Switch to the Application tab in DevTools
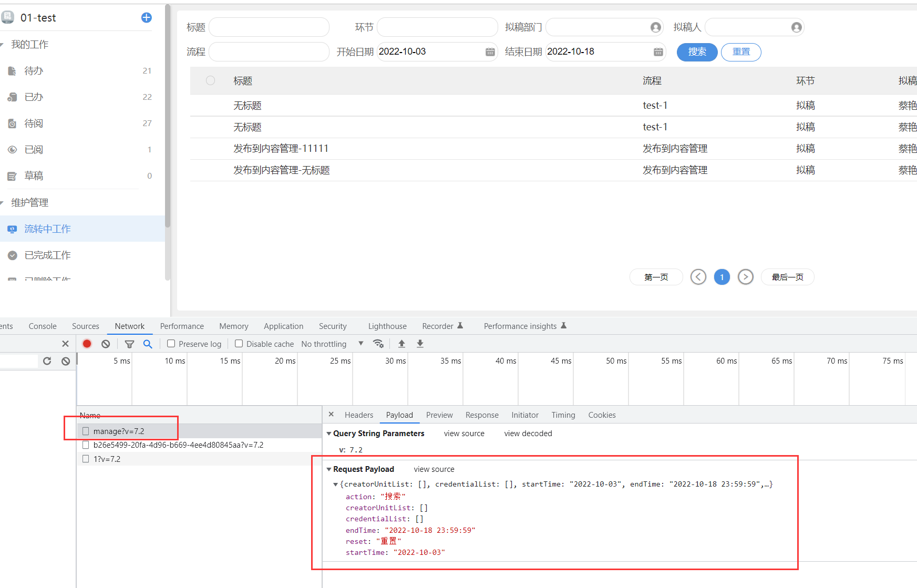This screenshot has width=917, height=588. click(284, 326)
